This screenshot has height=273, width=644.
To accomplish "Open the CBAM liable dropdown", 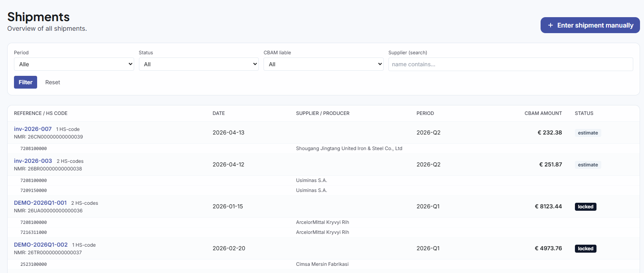I will click(323, 64).
